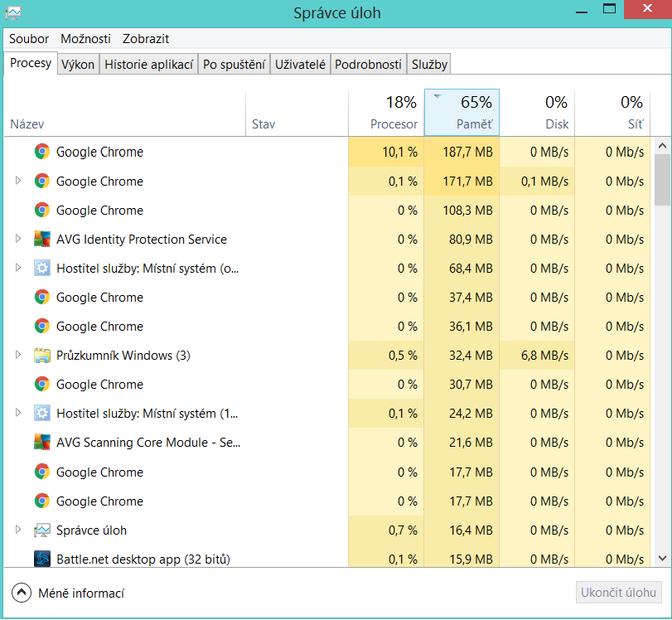Switch to the Výkon tab
672x620 pixels.
(x=78, y=65)
